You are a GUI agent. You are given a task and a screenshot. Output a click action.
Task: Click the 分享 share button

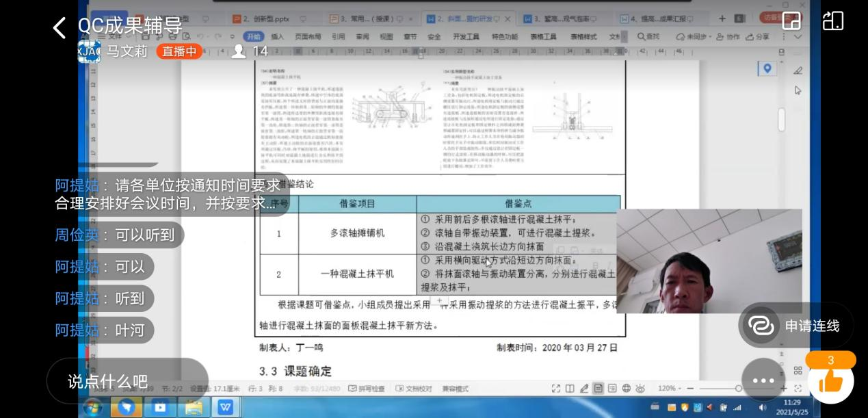[x=758, y=37]
